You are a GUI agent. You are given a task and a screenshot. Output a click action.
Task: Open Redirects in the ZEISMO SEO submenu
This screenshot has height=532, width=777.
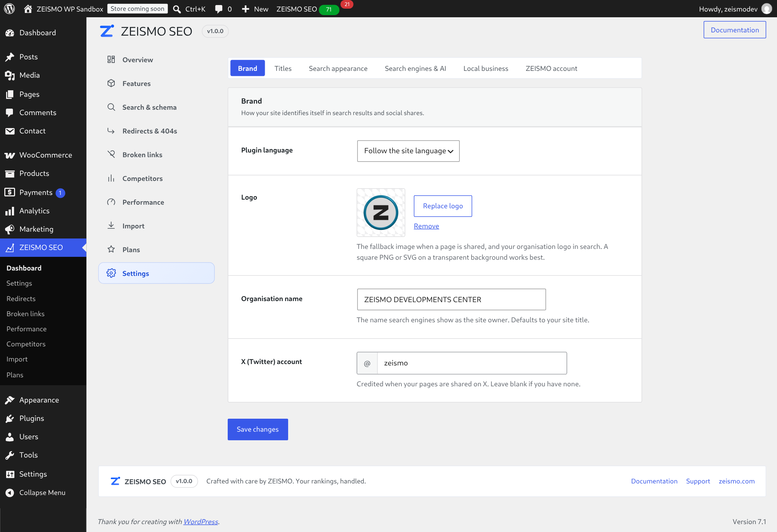pos(21,299)
